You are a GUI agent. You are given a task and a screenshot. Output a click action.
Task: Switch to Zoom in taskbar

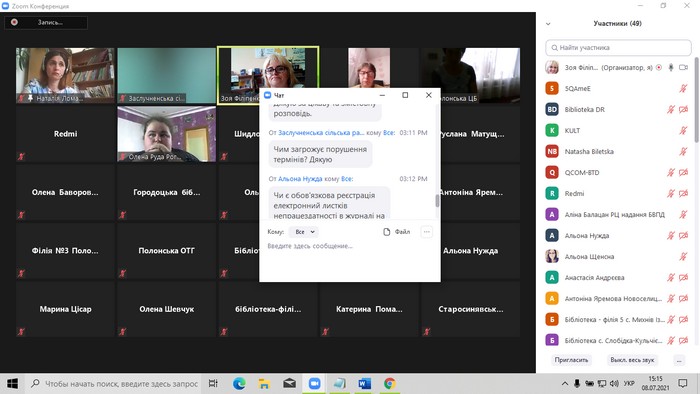pos(314,383)
